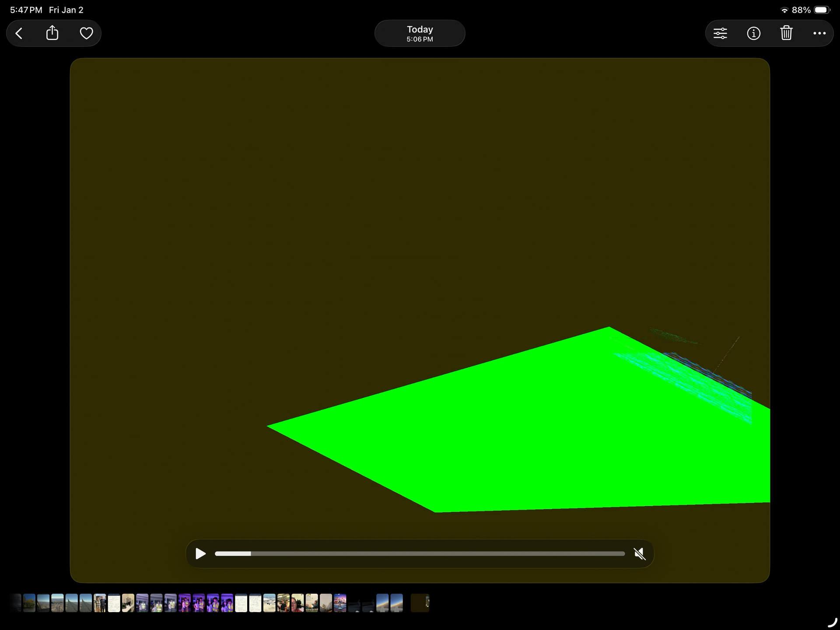The image size is (840, 630).
Task: Open thumbnail of two people standing
Action: (x=100, y=603)
